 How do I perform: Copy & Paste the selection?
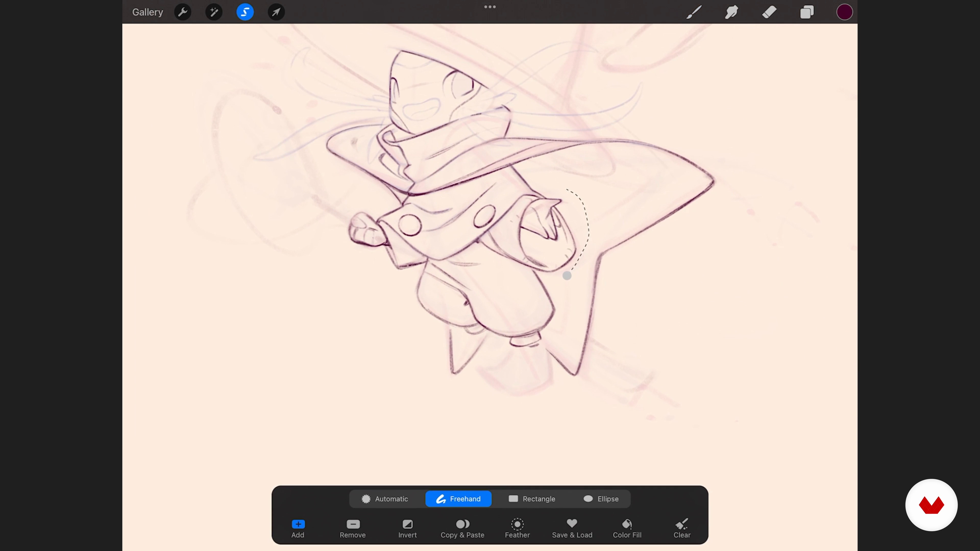click(x=462, y=529)
